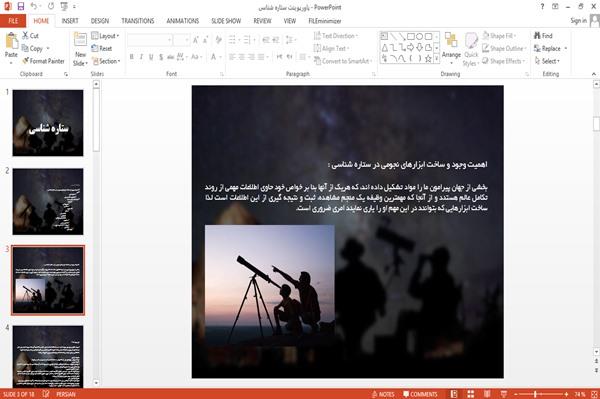Image resolution: width=600 pixels, height=399 pixels.
Task: Click the Sign in link
Action: (x=578, y=21)
